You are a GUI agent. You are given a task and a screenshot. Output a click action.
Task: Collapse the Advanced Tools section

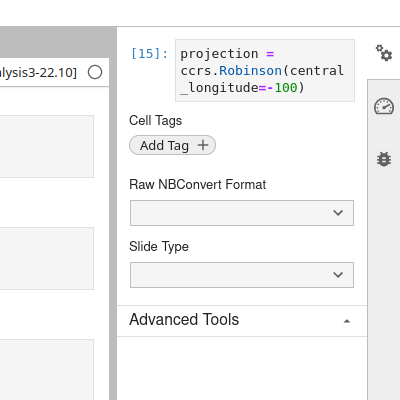347,321
